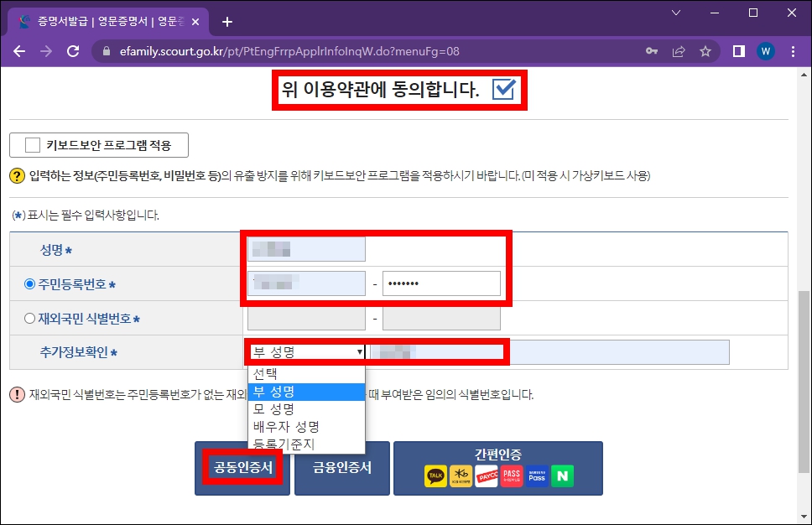Open the 추가정보확인 dropdown arrow
The height and width of the screenshot is (525, 812).
click(358, 351)
